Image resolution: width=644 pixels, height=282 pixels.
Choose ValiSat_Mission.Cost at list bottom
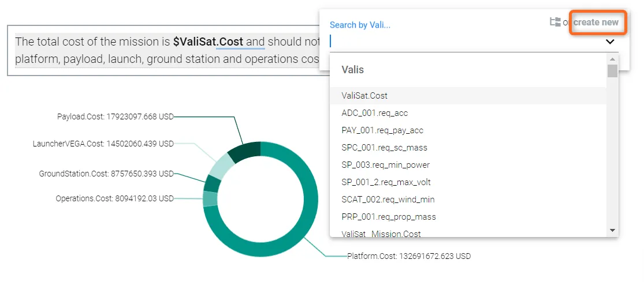pos(381,234)
